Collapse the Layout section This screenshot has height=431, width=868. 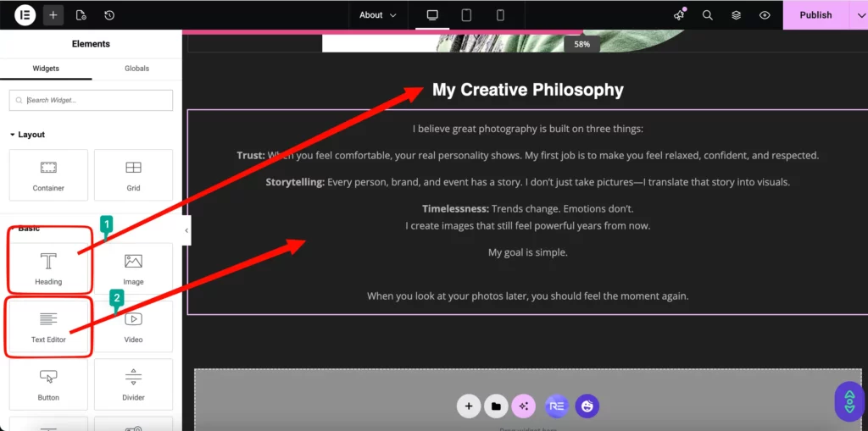[28, 135]
